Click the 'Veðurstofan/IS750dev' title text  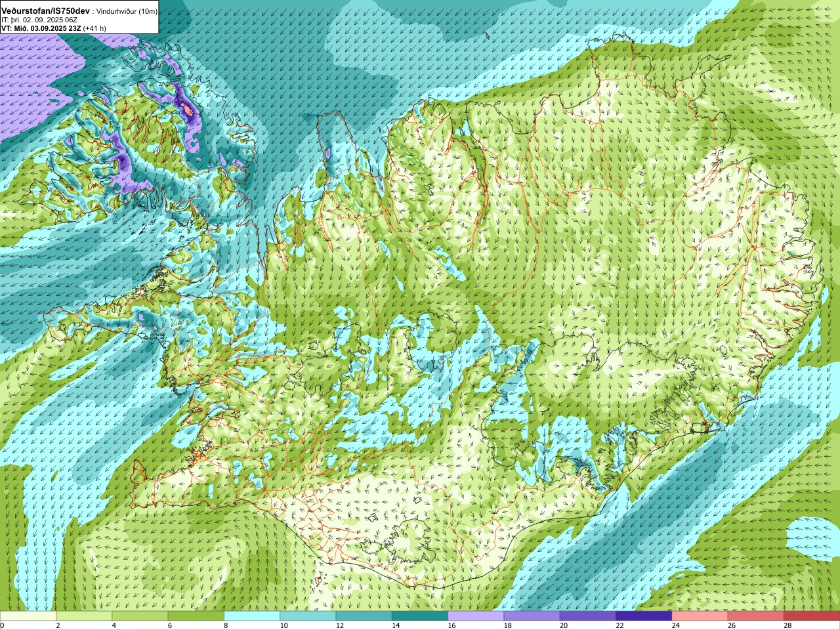click(45, 11)
